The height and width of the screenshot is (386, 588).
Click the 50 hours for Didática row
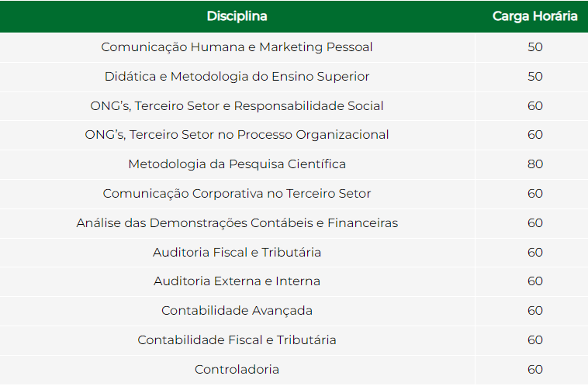click(535, 77)
